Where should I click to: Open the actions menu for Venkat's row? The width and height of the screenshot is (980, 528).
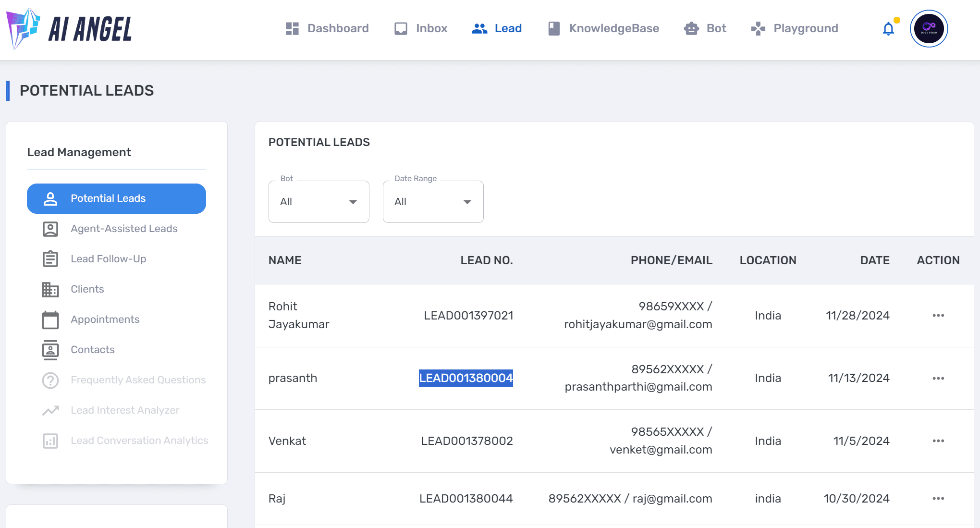pos(938,441)
